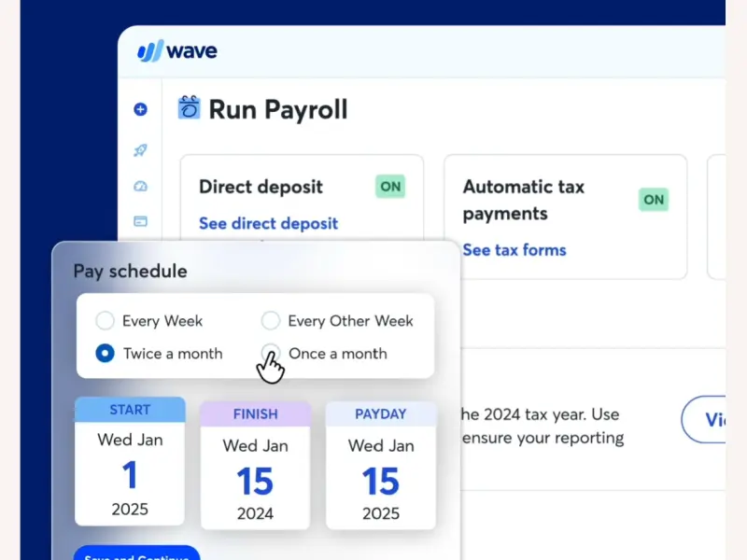The image size is (747, 560).
Task: Click the calendar icon beside Run Payroll
Action: 190,108
